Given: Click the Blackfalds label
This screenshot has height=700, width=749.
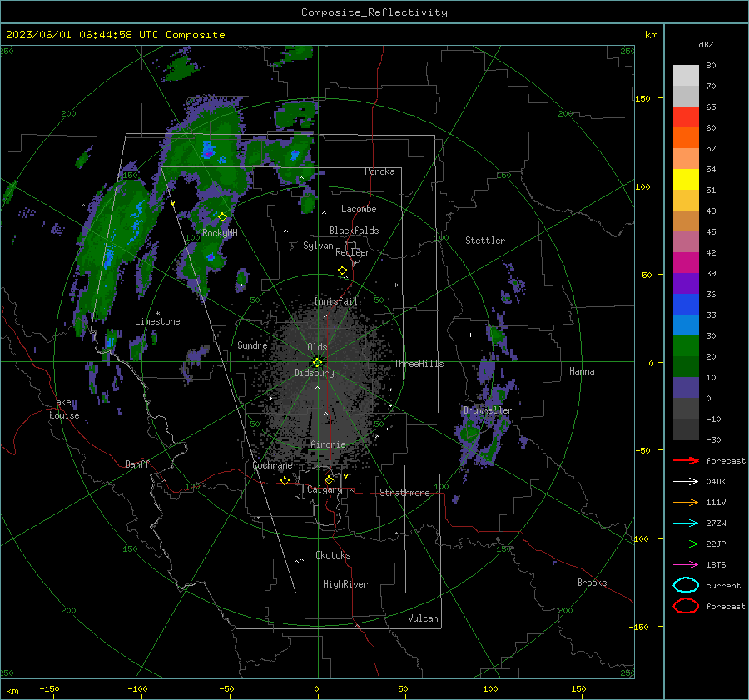Looking at the screenshot, I should tap(354, 231).
